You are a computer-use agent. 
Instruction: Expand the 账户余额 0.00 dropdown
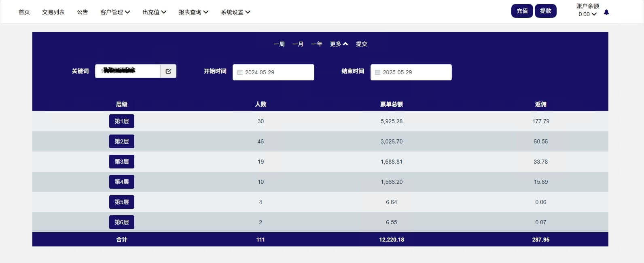pos(587,14)
